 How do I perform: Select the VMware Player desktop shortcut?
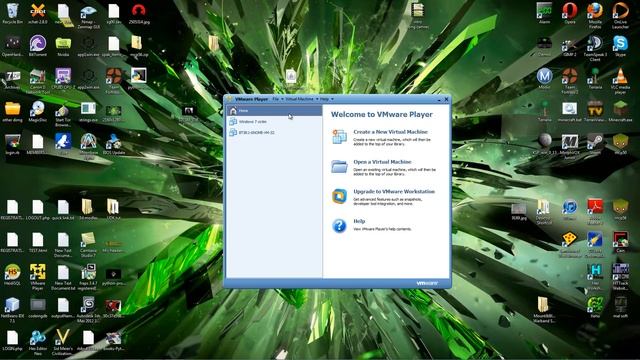point(38,277)
